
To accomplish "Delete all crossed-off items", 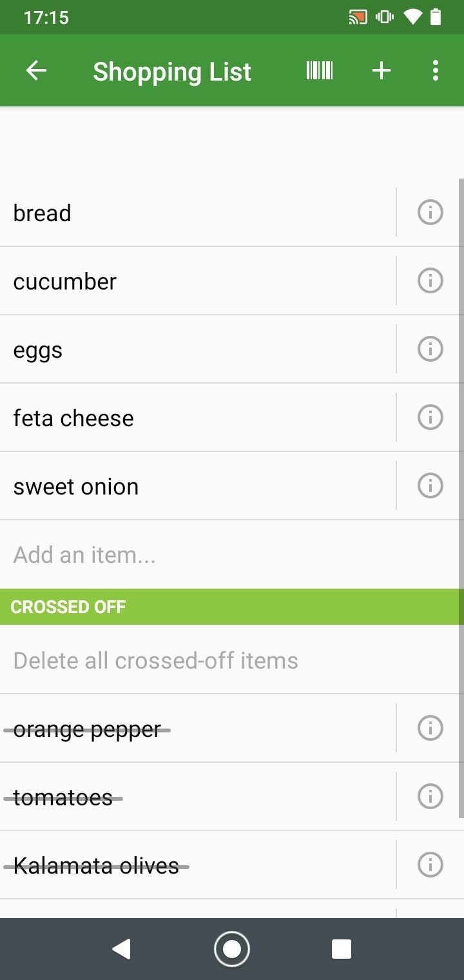I will point(156,660).
